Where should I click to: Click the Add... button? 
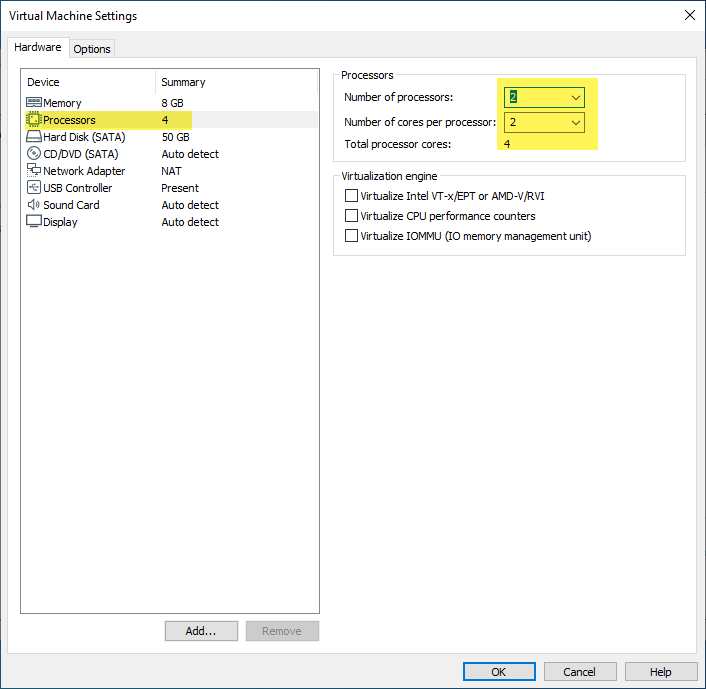pyautogui.click(x=201, y=631)
